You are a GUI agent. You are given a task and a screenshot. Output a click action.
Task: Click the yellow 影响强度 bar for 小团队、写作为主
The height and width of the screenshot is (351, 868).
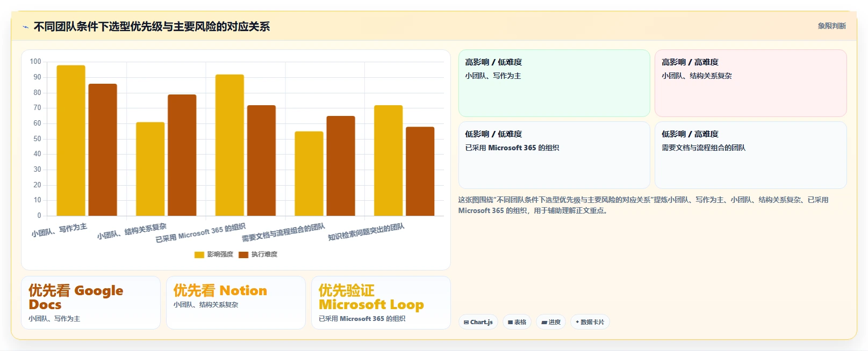click(71, 141)
